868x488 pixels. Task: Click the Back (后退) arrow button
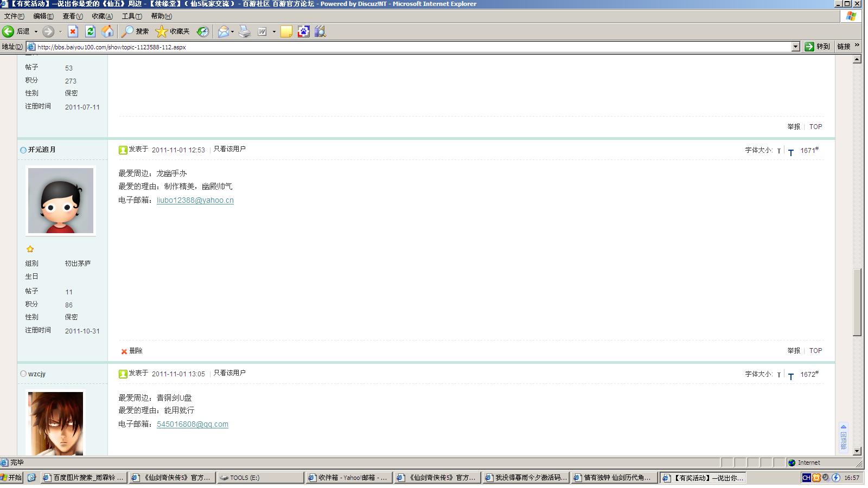16,31
